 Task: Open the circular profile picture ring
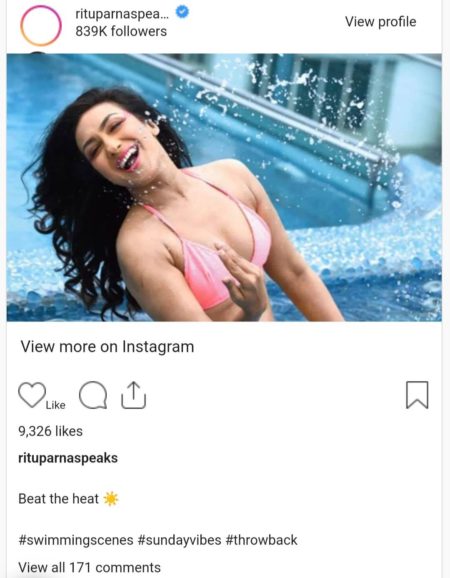click(x=41, y=26)
